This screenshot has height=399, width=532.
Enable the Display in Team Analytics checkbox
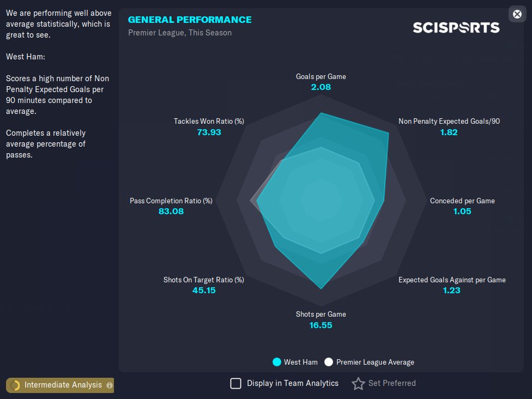(235, 383)
